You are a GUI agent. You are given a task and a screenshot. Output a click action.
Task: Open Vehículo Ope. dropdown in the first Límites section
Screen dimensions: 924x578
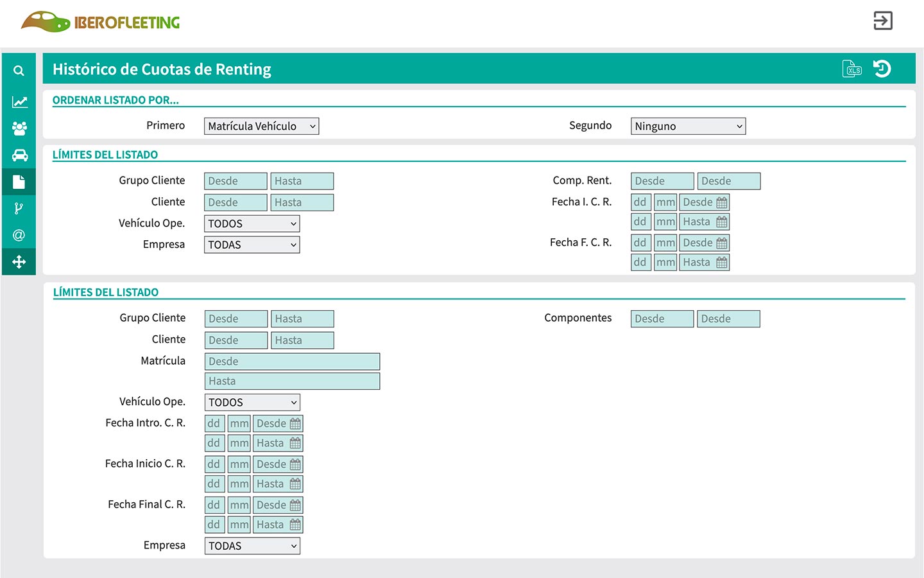pyautogui.click(x=252, y=223)
